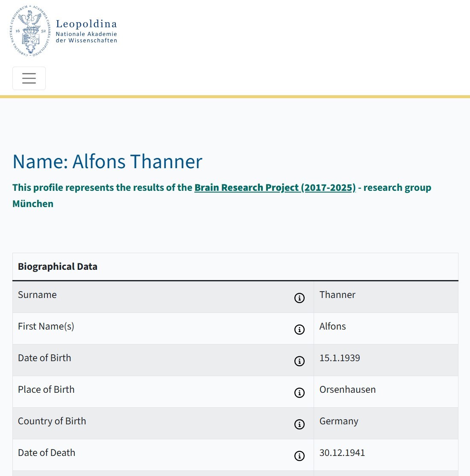Click info icon beside Country of Birth
The height and width of the screenshot is (476, 470).
(299, 424)
